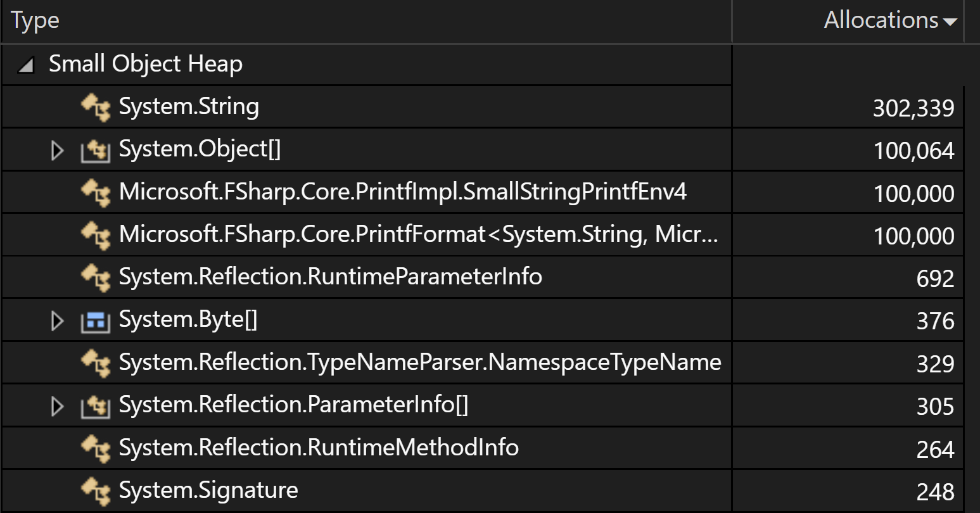The width and height of the screenshot is (980, 513).
Task: Sort by the Type column header
Action: coord(35,20)
